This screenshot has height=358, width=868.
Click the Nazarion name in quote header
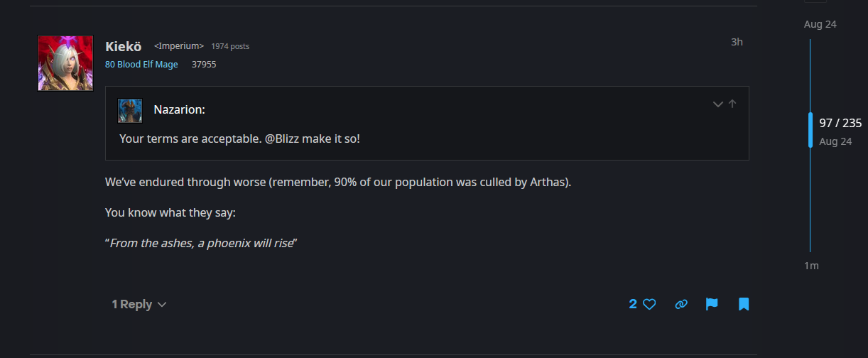click(179, 110)
